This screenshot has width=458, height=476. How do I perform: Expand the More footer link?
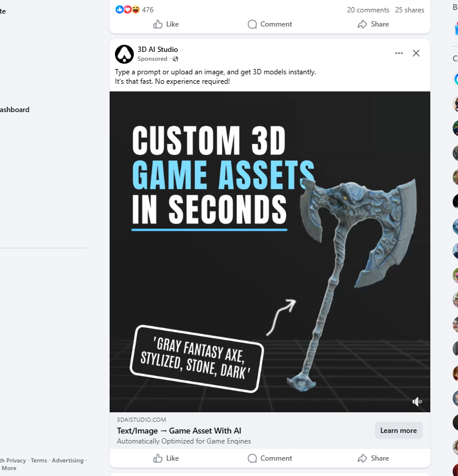9,468
